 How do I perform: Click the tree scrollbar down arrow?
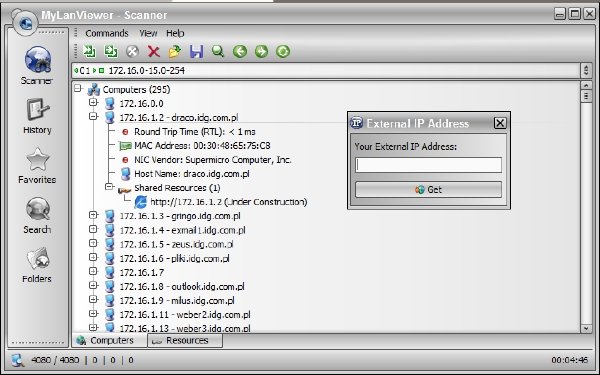[x=586, y=328]
